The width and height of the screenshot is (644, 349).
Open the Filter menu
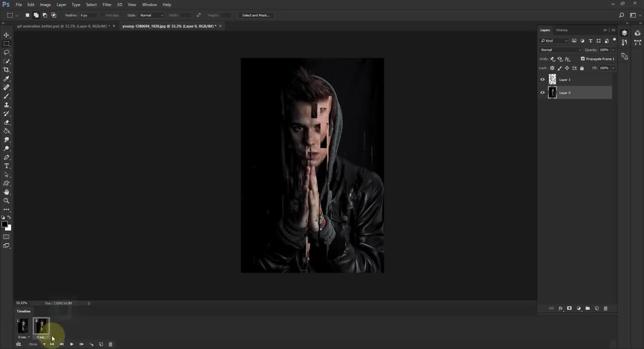[x=107, y=5]
